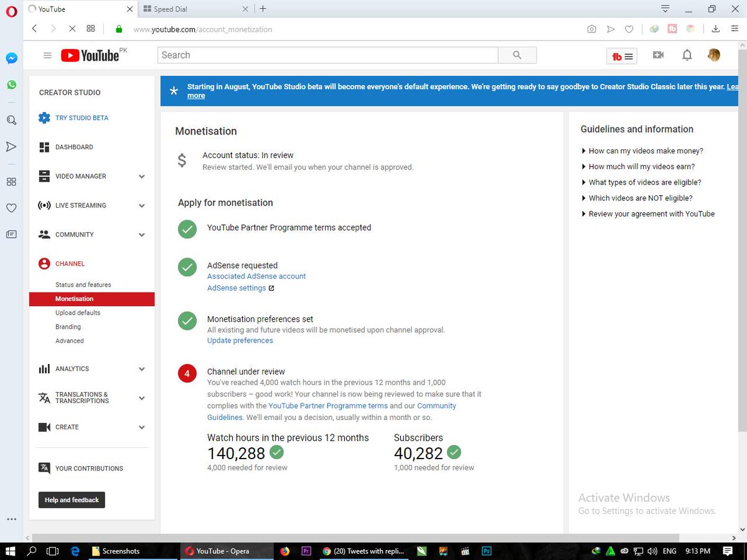Open sidebar three-dot setup menu
The height and width of the screenshot is (560, 747).
pos(11,519)
